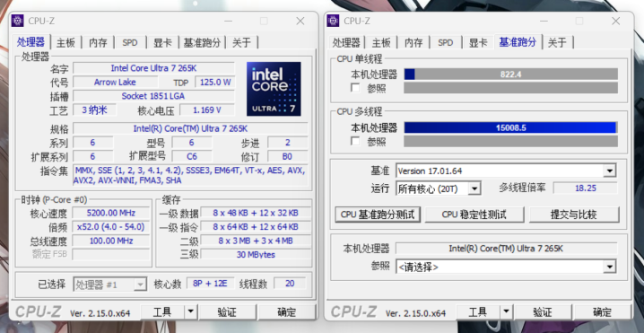644x333 pixels.
Task: Click the single-thread score bar 822.4
Action: [510, 74]
